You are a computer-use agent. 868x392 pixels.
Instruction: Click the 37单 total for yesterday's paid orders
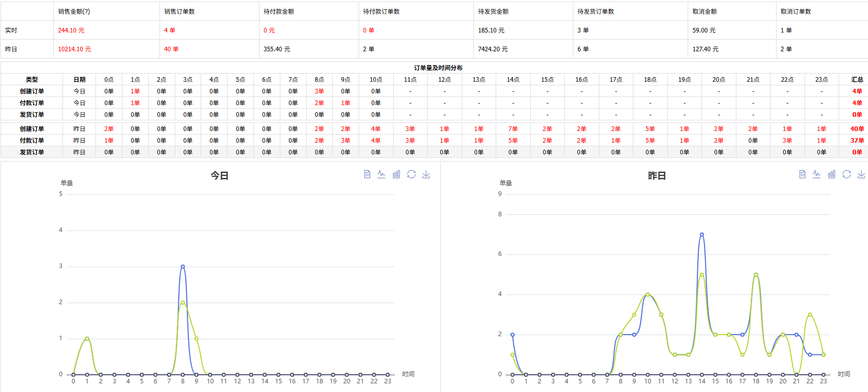tap(857, 141)
